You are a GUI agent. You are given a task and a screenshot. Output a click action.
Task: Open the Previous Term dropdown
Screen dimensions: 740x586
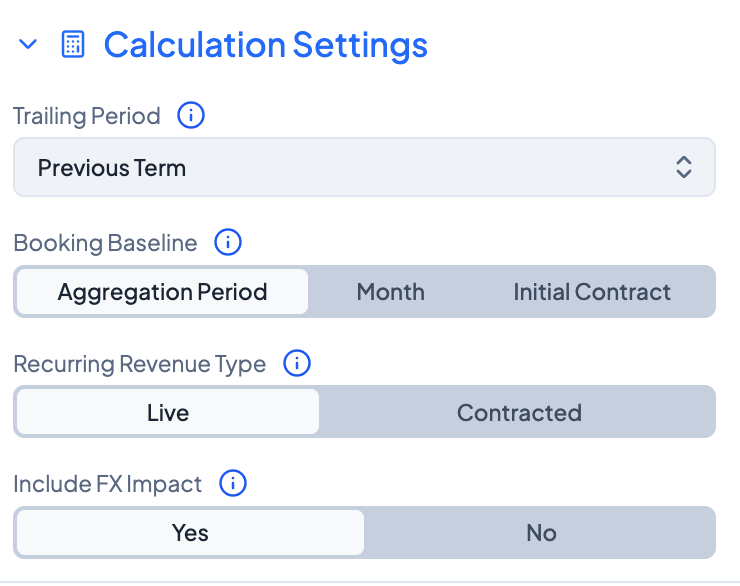(364, 167)
